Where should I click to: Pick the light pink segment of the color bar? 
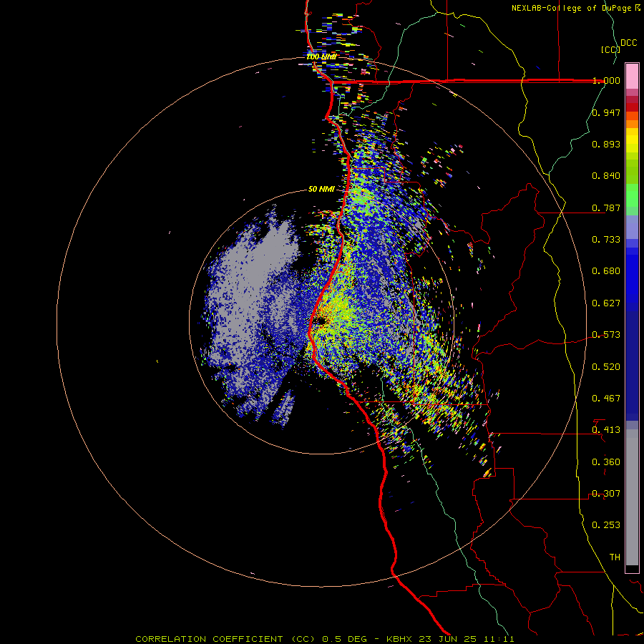(x=632, y=77)
